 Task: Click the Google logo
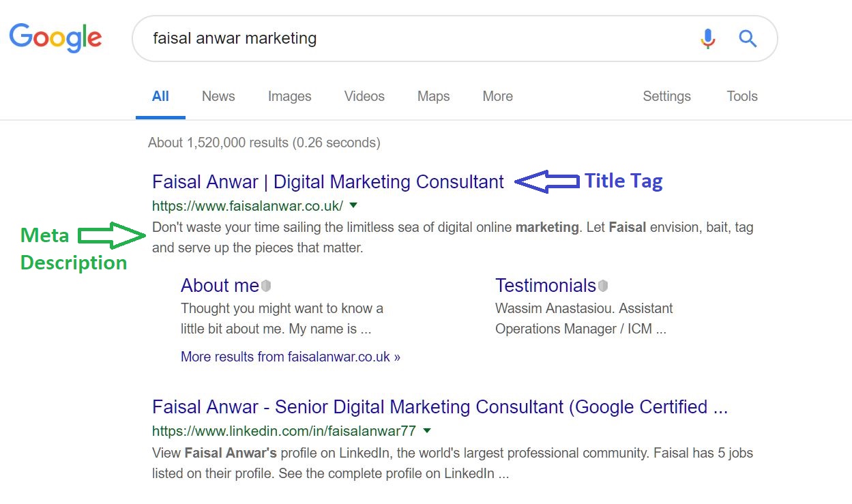tap(55, 38)
